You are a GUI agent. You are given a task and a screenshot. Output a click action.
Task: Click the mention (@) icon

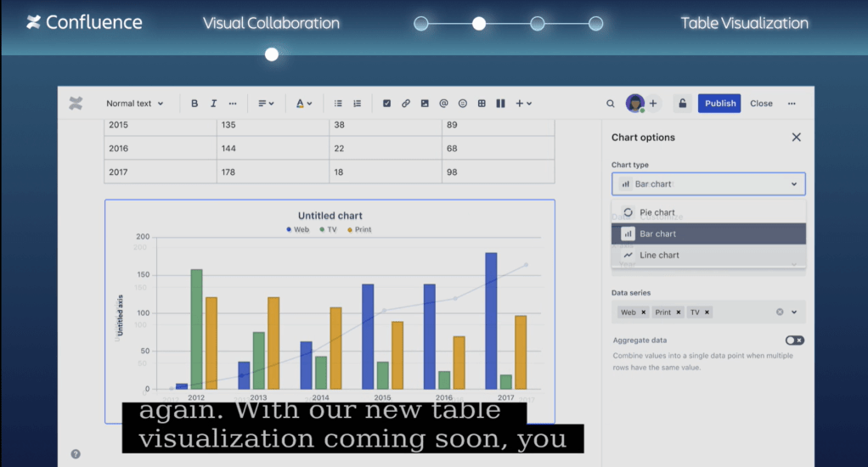coord(443,104)
